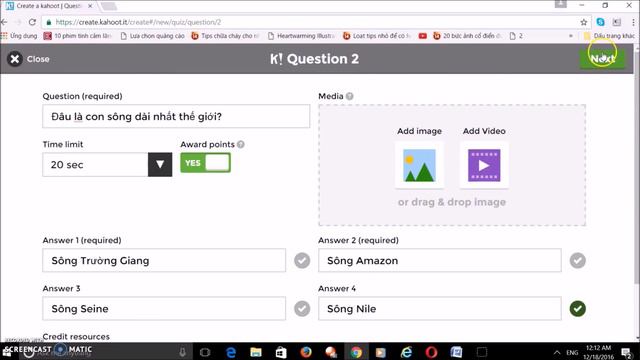Viewport: 640px width, 360px height.
Task: Open the Chrome menu three dots
Action: pyautogui.click(x=633, y=22)
